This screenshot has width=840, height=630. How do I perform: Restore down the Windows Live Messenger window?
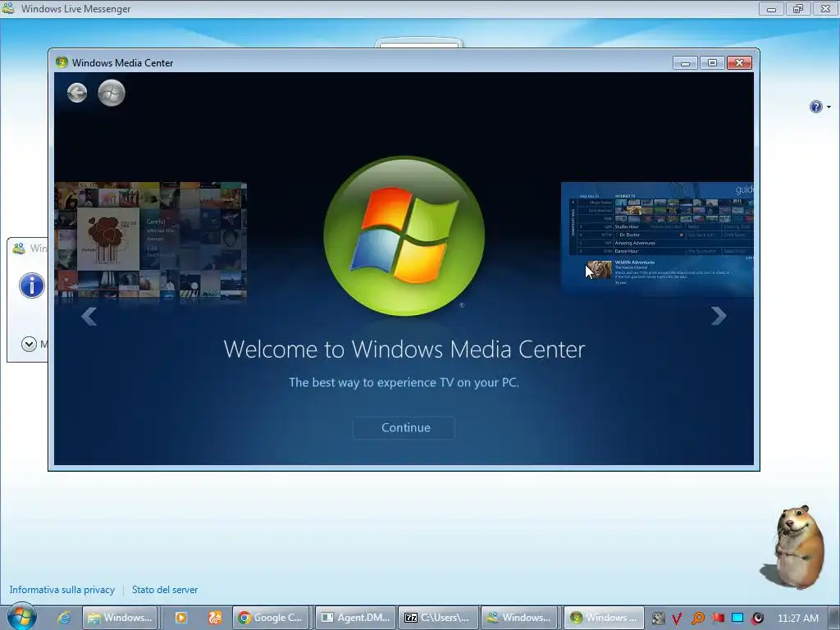798,8
